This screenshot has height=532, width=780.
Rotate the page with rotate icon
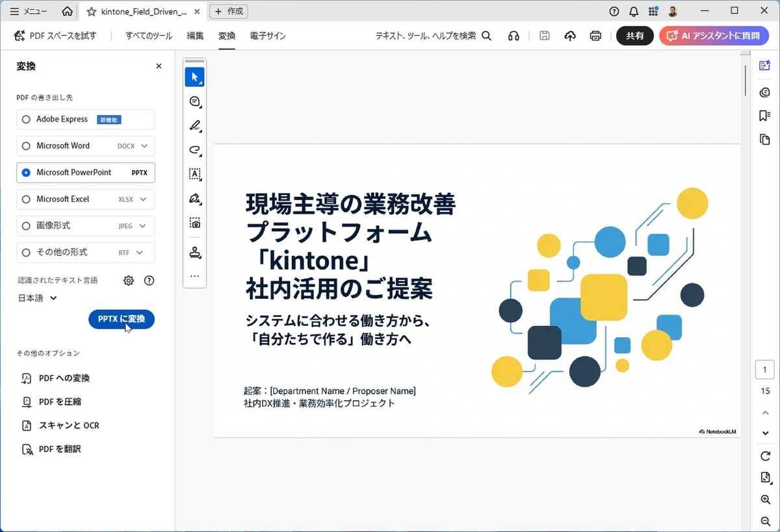click(x=765, y=456)
